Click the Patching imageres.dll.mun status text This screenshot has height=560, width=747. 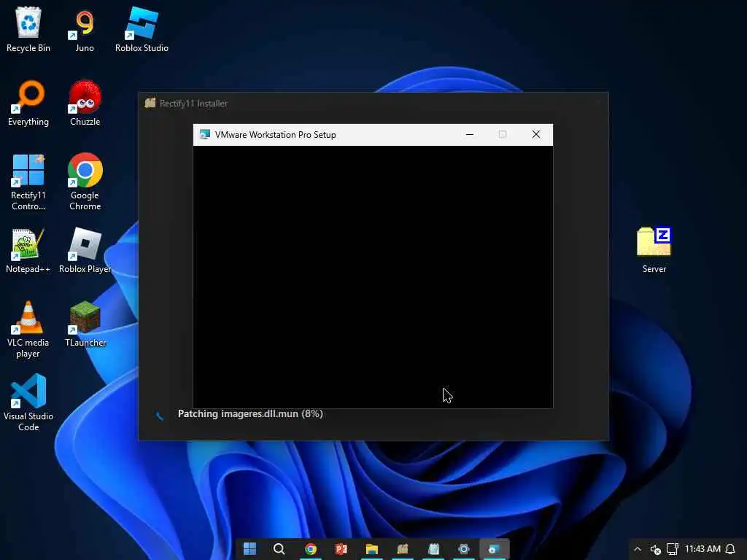(x=250, y=414)
